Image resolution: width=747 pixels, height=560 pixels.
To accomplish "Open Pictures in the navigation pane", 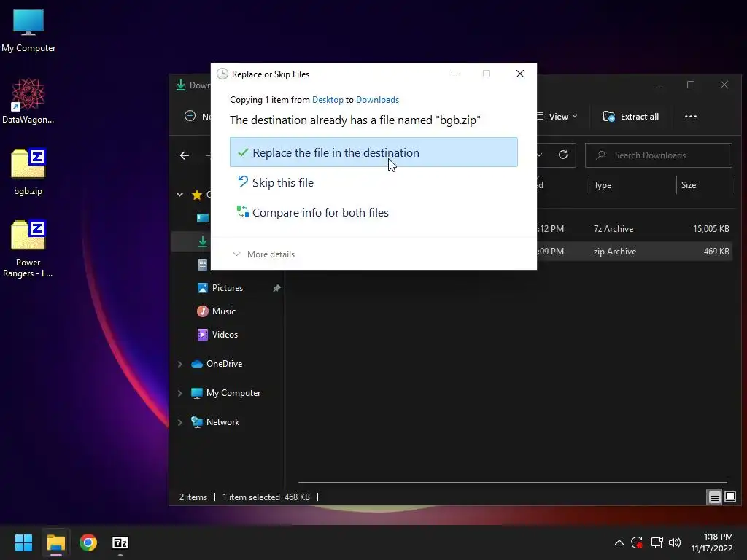I will point(228,288).
